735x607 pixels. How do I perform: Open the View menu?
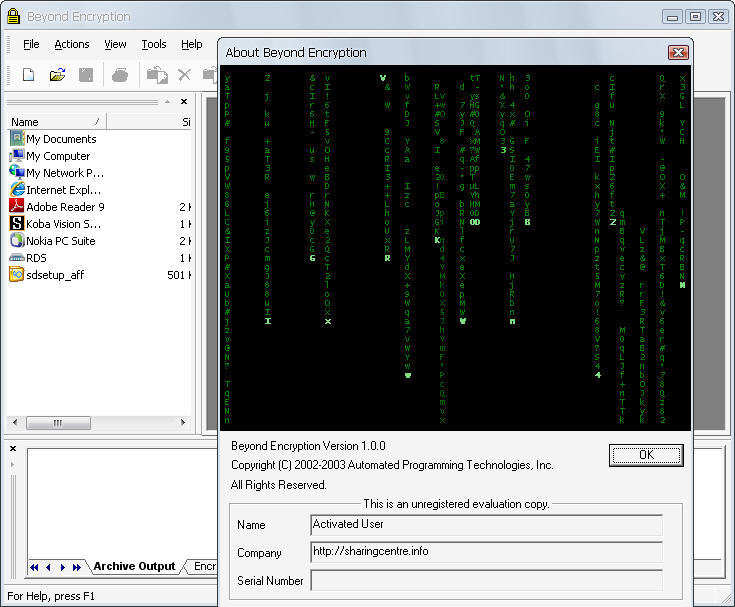[115, 44]
